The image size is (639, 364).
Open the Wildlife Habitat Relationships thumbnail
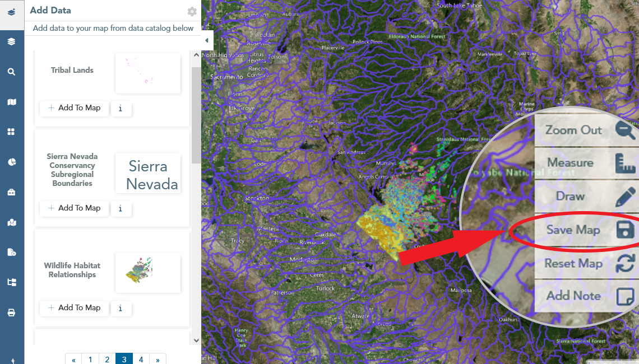pyautogui.click(x=148, y=273)
